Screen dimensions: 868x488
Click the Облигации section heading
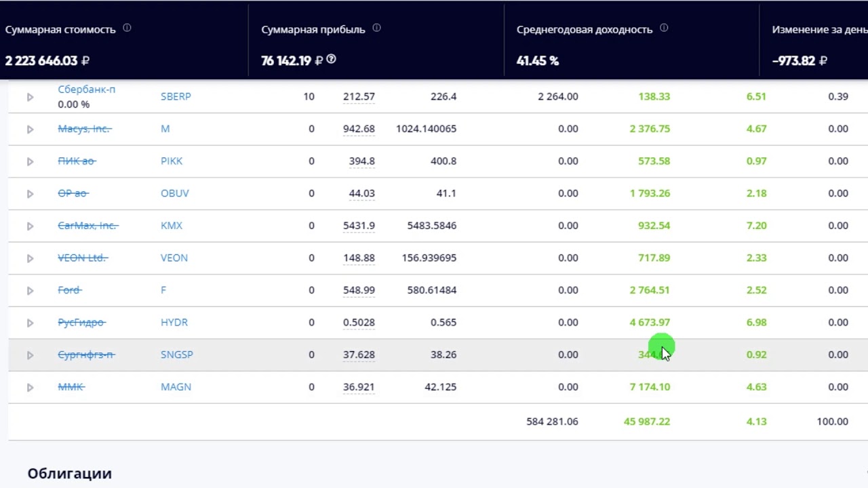(70, 473)
